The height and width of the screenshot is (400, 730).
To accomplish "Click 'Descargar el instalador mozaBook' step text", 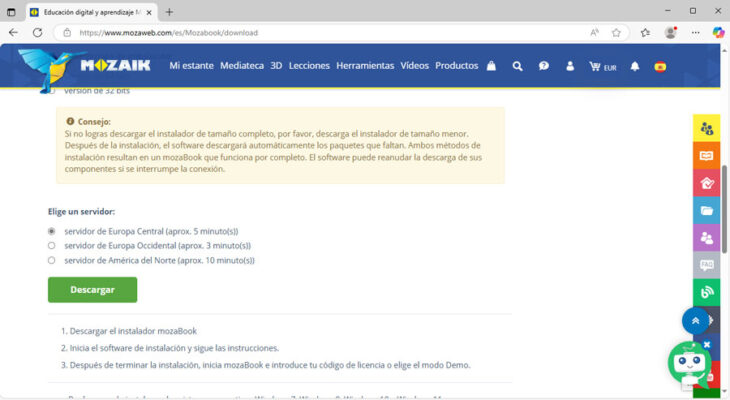I will 133,331.
